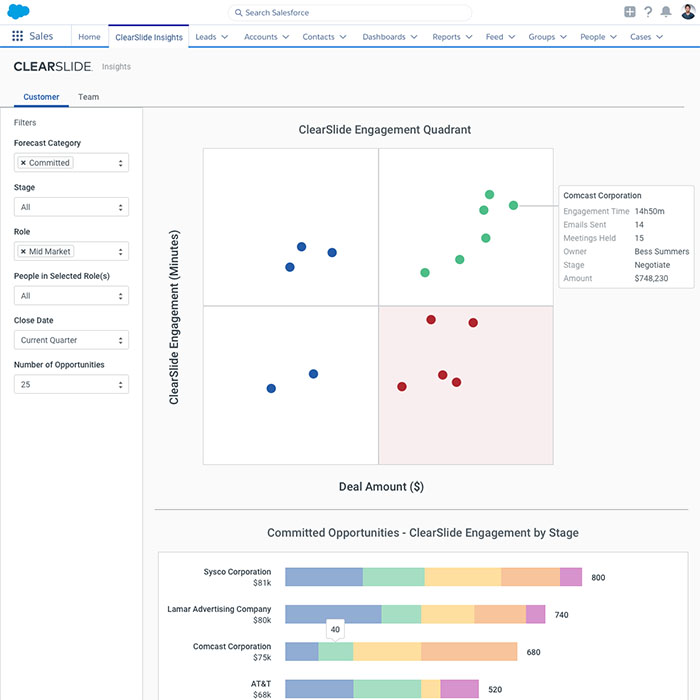Focus the Search Salesforce field
The width and height of the screenshot is (700, 700).
click(x=350, y=12)
